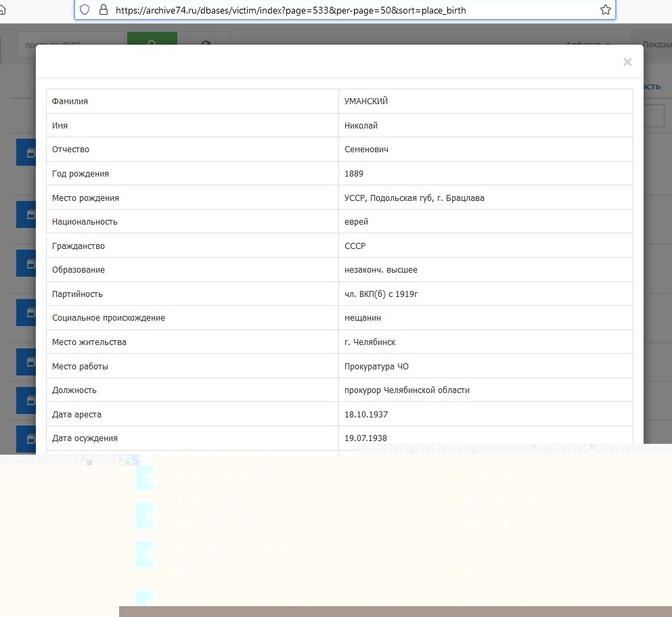
Task: Click the residence value г. Челябинск
Action: pyautogui.click(x=369, y=342)
